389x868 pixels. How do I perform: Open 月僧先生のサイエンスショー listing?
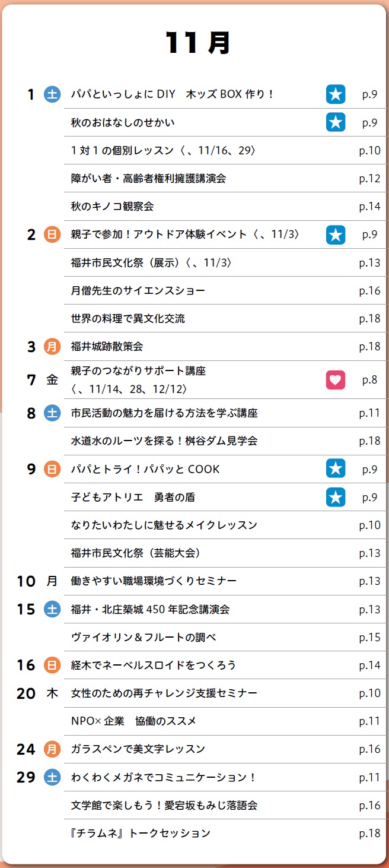pyautogui.click(x=138, y=291)
